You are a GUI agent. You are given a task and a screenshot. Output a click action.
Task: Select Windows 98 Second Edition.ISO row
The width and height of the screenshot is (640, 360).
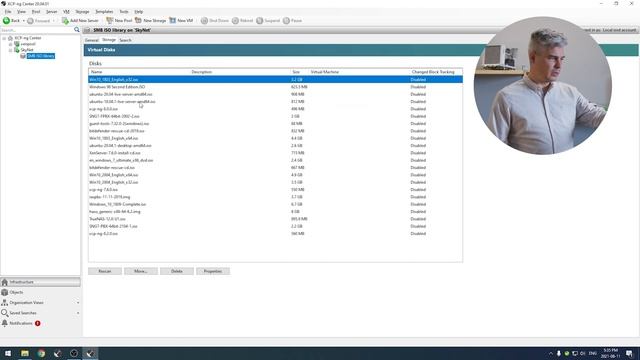point(276,87)
